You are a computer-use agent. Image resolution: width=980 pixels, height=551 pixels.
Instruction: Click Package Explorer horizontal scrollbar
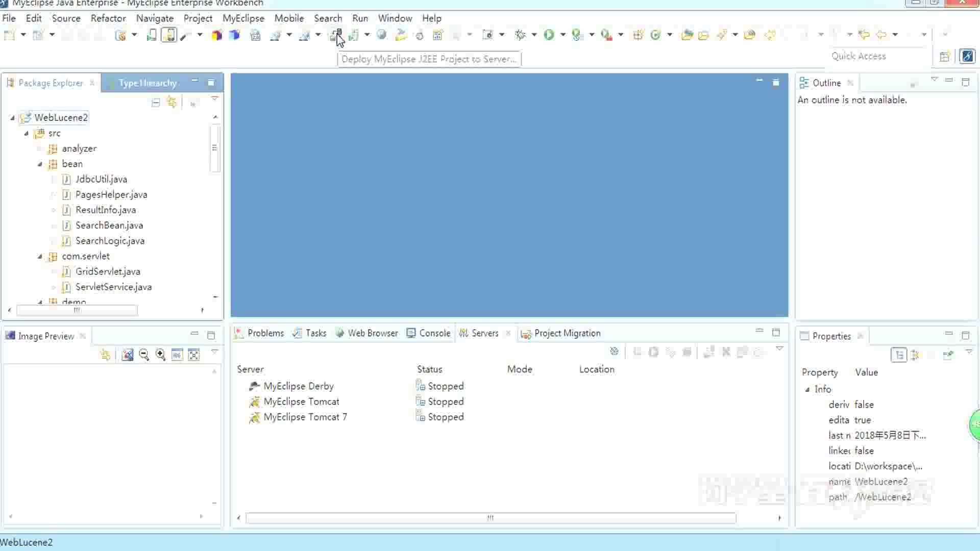(x=77, y=310)
